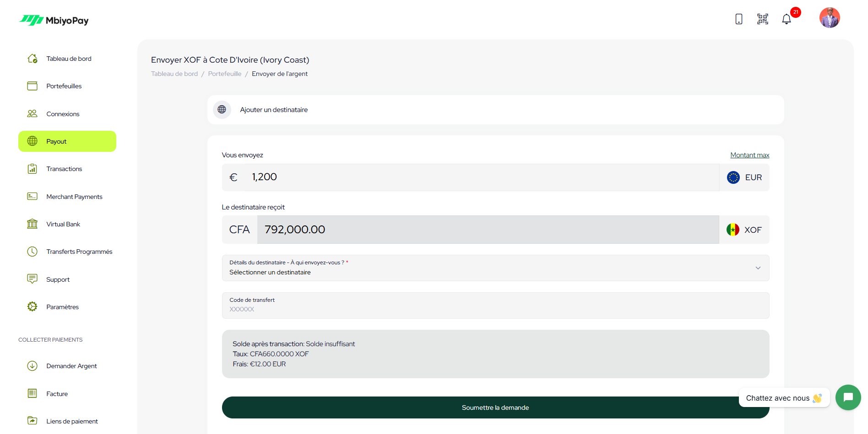868x434 pixels.
Task: Open the QR code scanner icon
Action: [x=762, y=19]
